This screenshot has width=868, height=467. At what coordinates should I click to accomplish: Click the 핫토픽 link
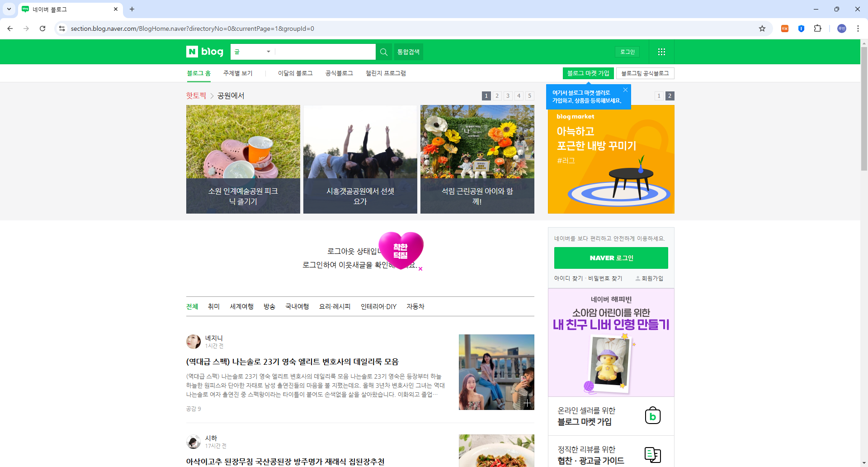click(196, 96)
